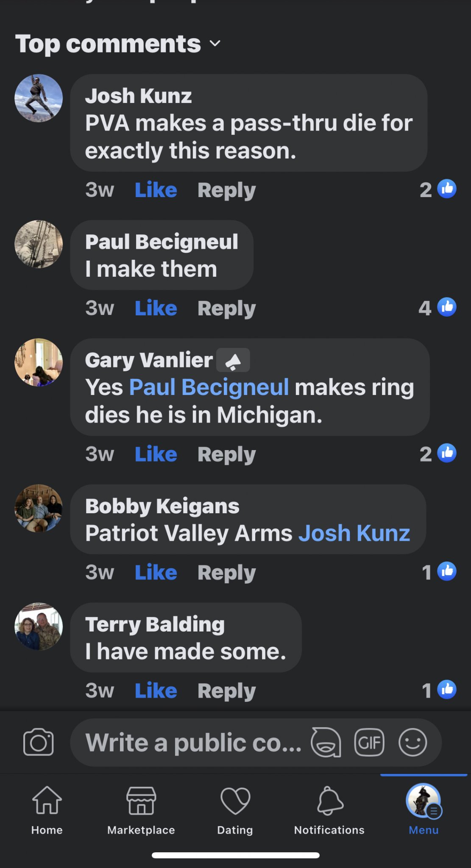View the thumbs-up reactions on Terry Balding's comment
The height and width of the screenshot is (868, 471).
(x=440, y=690)
